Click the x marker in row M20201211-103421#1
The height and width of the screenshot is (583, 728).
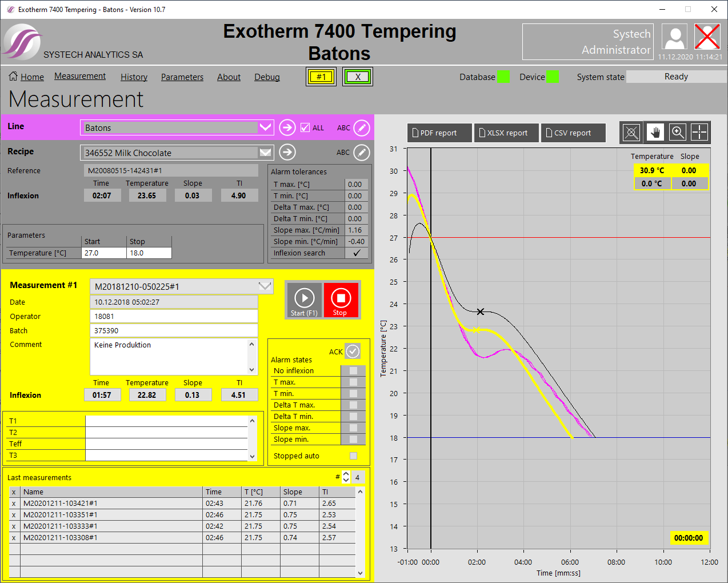14,504
